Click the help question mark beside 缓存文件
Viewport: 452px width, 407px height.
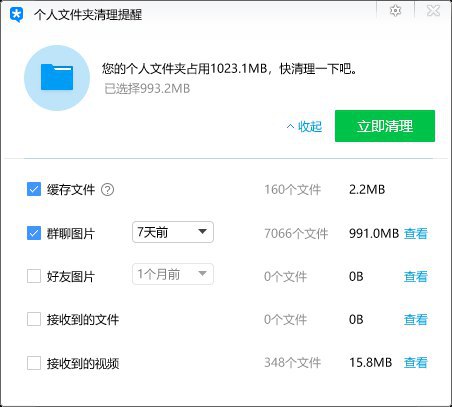(x=107, y=190)
